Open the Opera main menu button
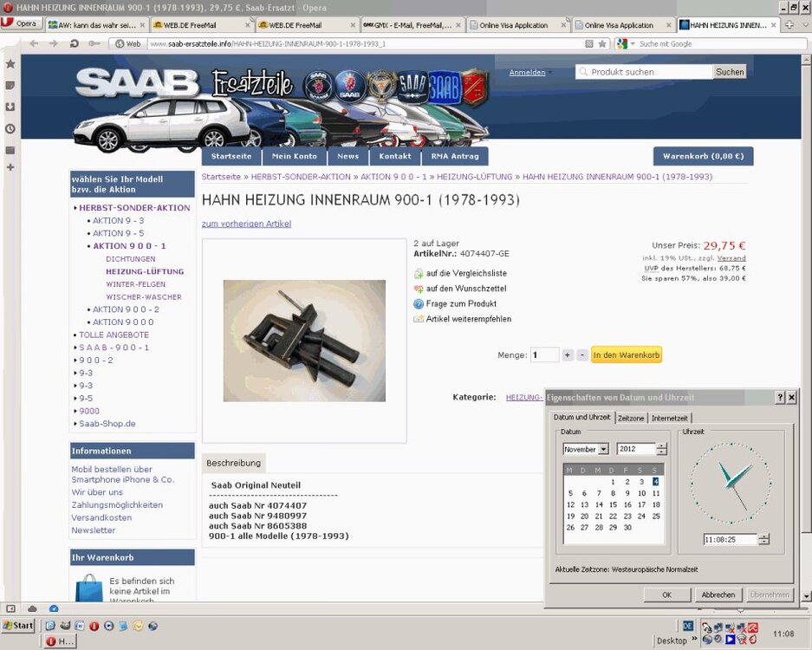Image resolution: width=812 pixels, height=650 pixels. [20, 23]
